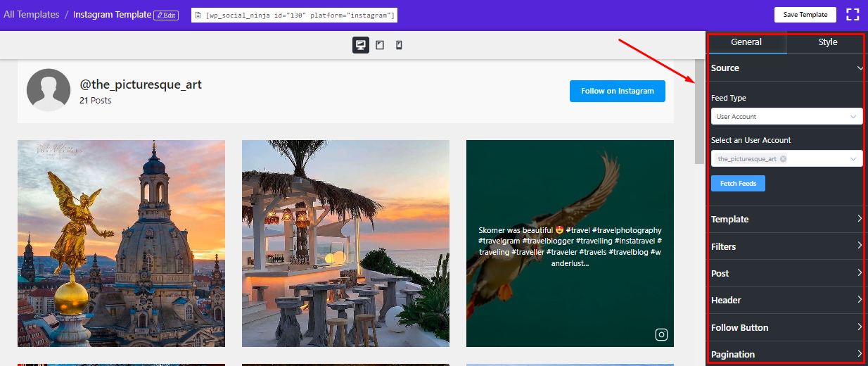Expand the Template section
This screenshot has width=868, height=366.
click(x=786, y=219)
